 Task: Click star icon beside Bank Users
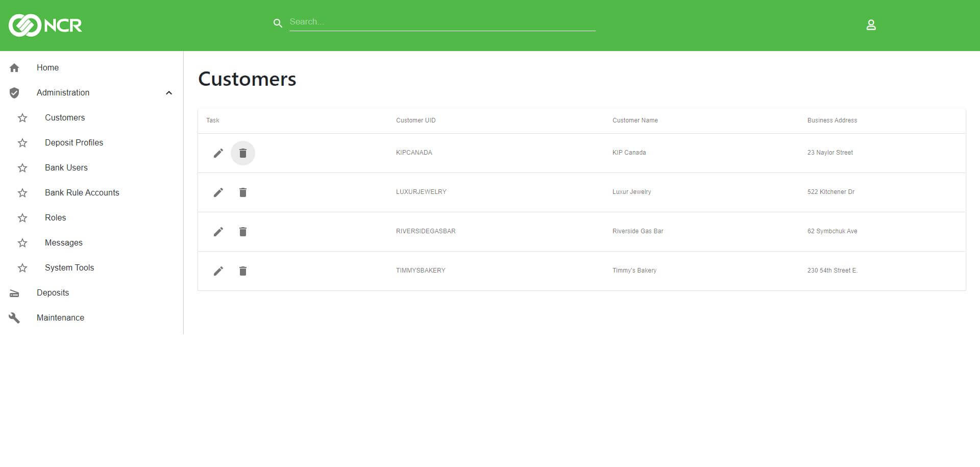point(22,168)
